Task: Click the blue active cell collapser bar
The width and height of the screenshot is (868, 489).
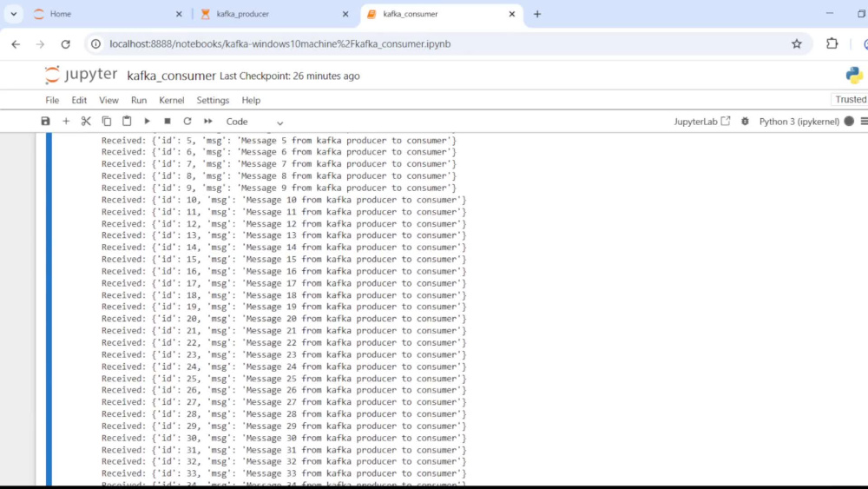Action: coord(49,309)
